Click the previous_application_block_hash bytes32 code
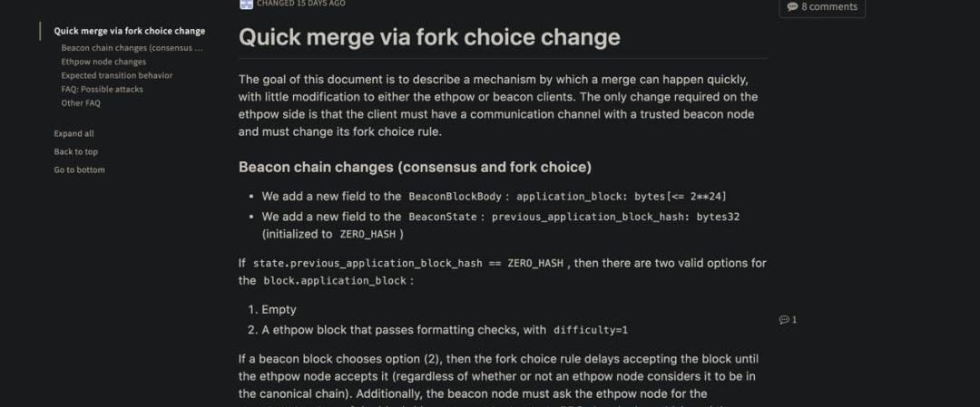The height and width of the screenshot is (407, 980). 618,217
